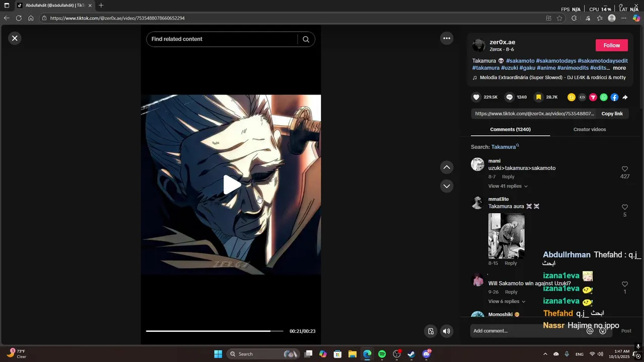Copy the video link
The width and height of the screenshot is (644, 362).
click(612, 114)
